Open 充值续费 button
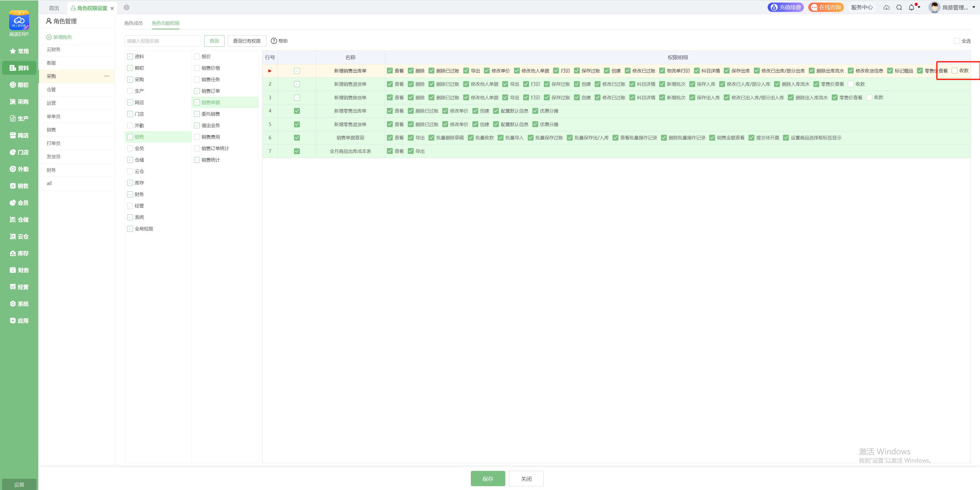Viewport: 980px width, 490px height. tap(786, 7)
